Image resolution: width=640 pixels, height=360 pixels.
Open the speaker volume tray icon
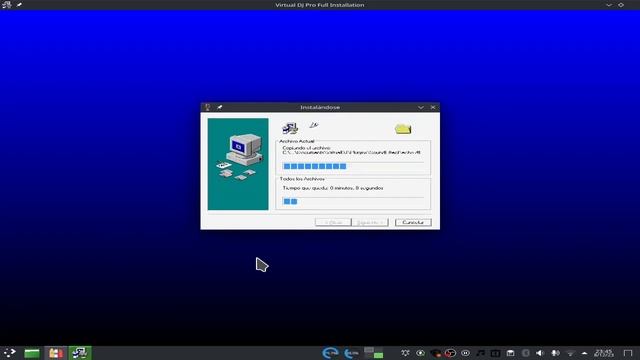pyautogui.click(x=540, y=353)
